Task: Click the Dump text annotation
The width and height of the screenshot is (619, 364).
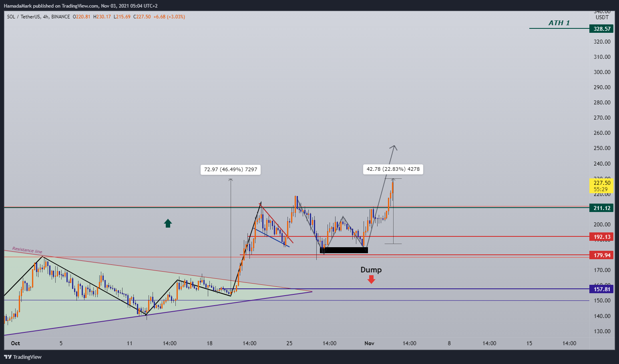Action: [371, 270]
